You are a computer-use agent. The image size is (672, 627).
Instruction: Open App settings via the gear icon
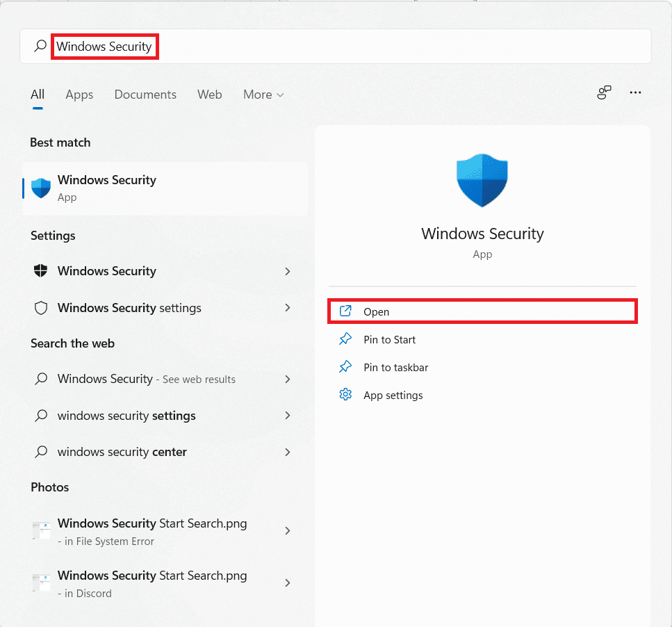tap(345, 394)
